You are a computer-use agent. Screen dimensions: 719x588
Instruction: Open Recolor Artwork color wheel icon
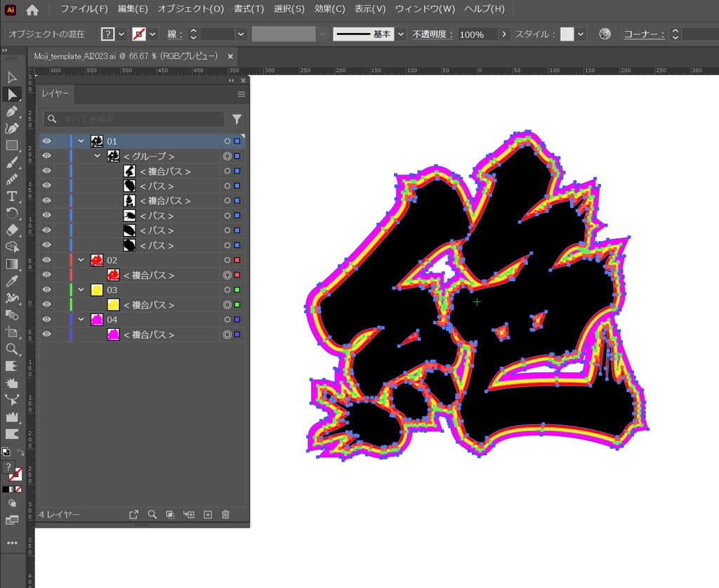(605, 34)
